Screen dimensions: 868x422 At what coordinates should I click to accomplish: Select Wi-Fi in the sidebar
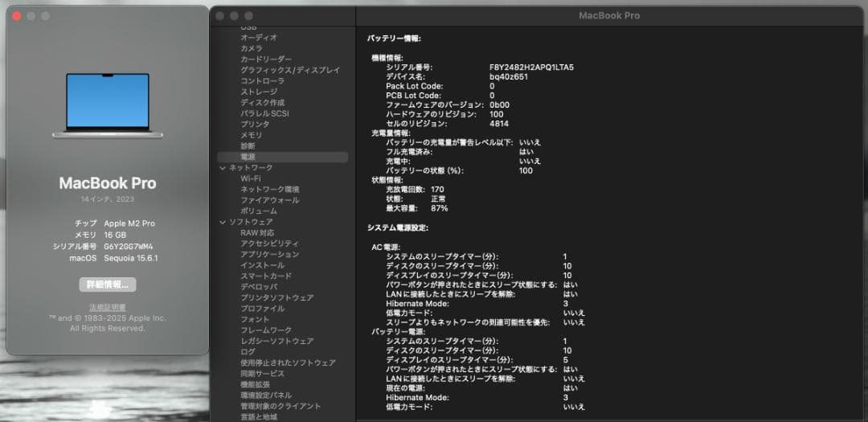[x=250, y=178]
